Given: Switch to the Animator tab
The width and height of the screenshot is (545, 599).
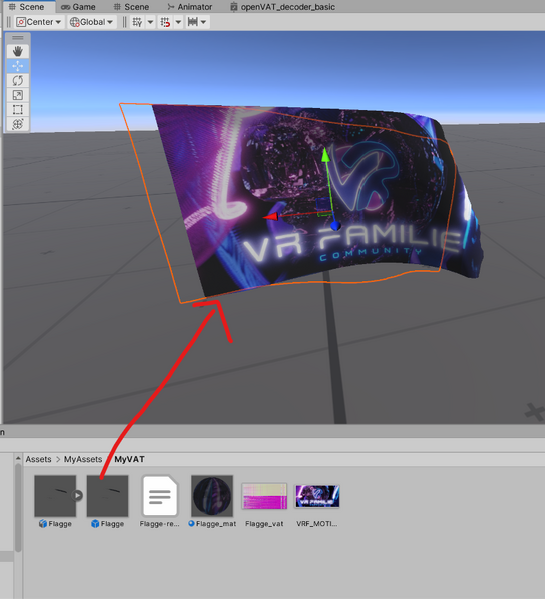Looking at the screenshot, I should [x=190, y=7].
